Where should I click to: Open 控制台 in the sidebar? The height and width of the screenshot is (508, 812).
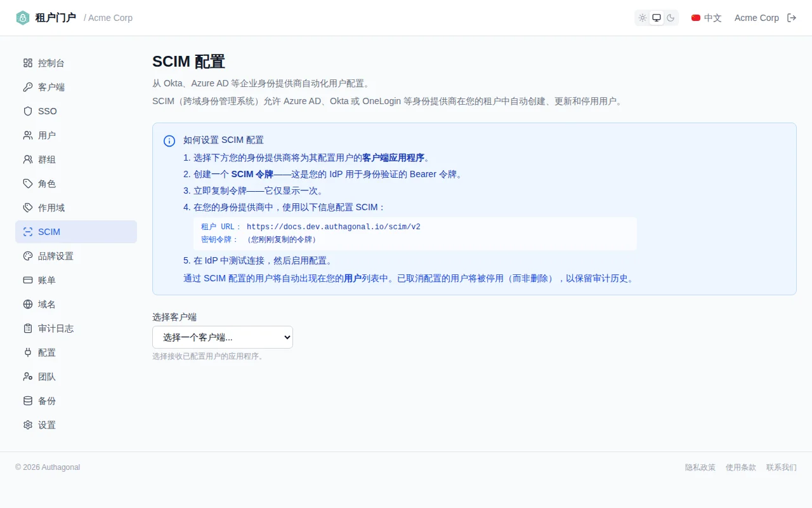tap(76, 63)
